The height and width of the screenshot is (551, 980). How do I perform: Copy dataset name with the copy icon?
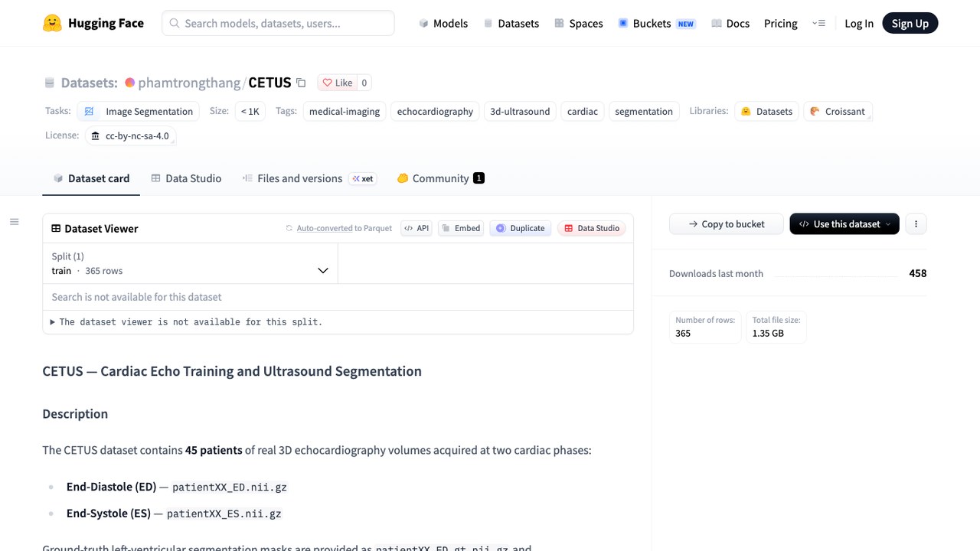(301, 83)
